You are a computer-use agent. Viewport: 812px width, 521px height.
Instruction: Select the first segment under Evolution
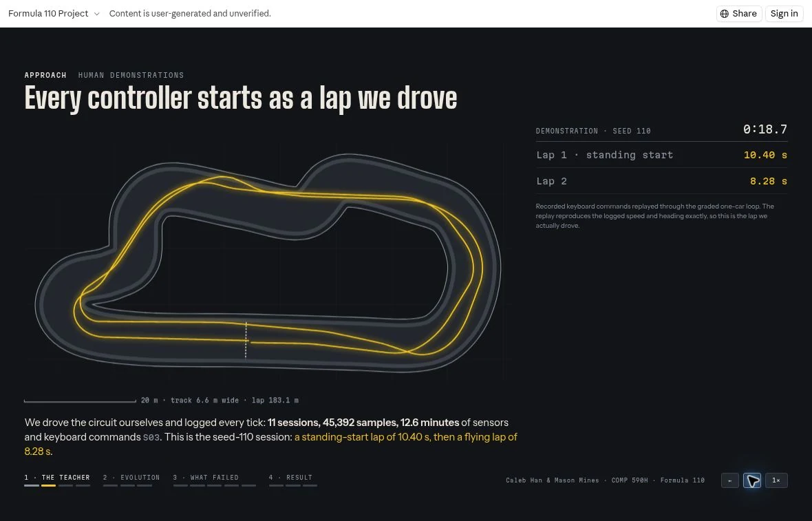110,485
